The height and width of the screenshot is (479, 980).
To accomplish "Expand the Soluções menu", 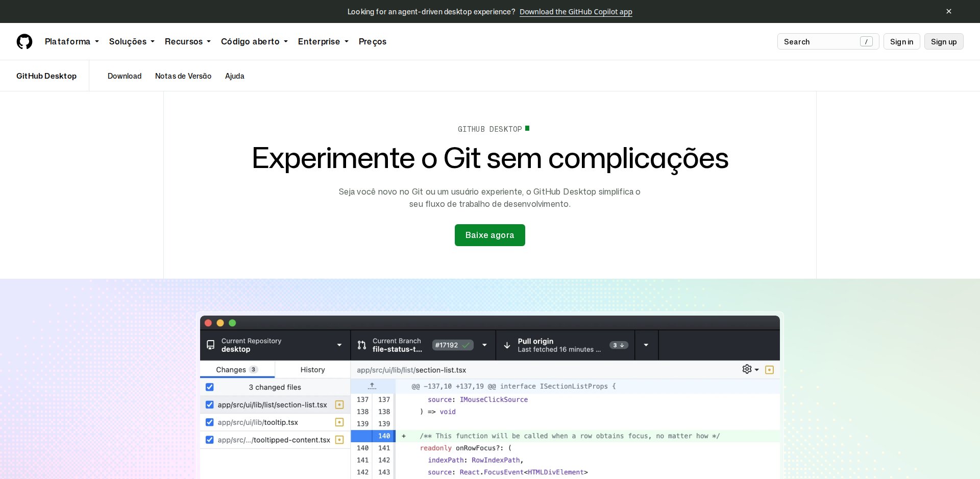I will tap(132, 41).
